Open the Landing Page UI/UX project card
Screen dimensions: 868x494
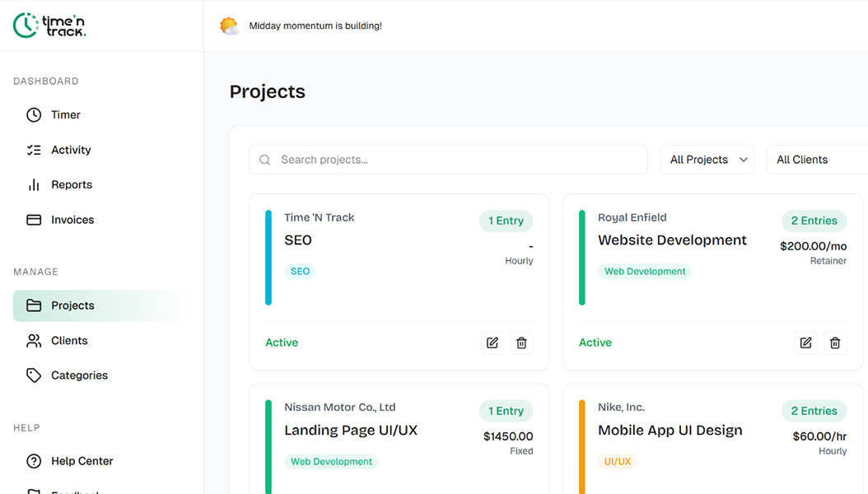(351, 431)
